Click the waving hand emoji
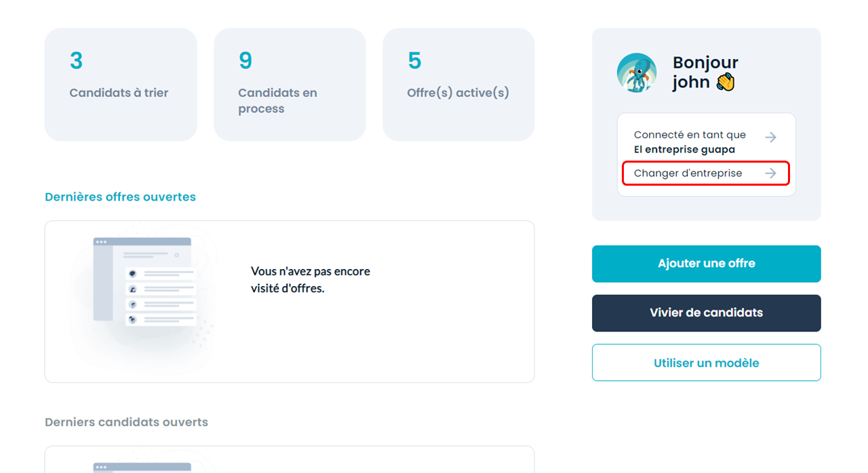Screen dimensions: 868x473 726,83
